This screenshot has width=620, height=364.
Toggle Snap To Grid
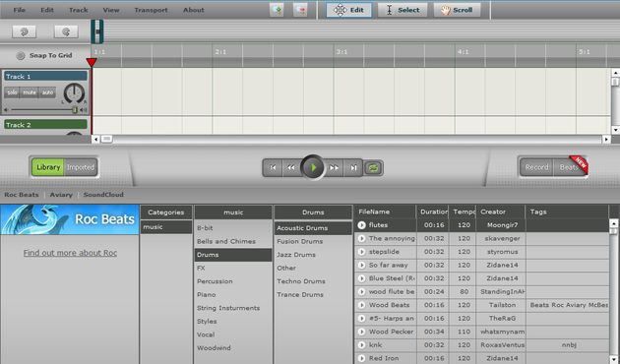point(20,56)
